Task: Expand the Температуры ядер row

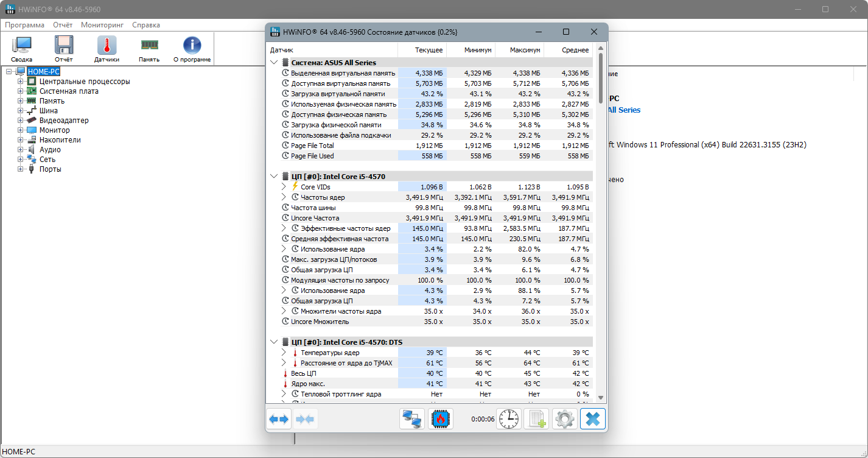Action: point(284,353)
